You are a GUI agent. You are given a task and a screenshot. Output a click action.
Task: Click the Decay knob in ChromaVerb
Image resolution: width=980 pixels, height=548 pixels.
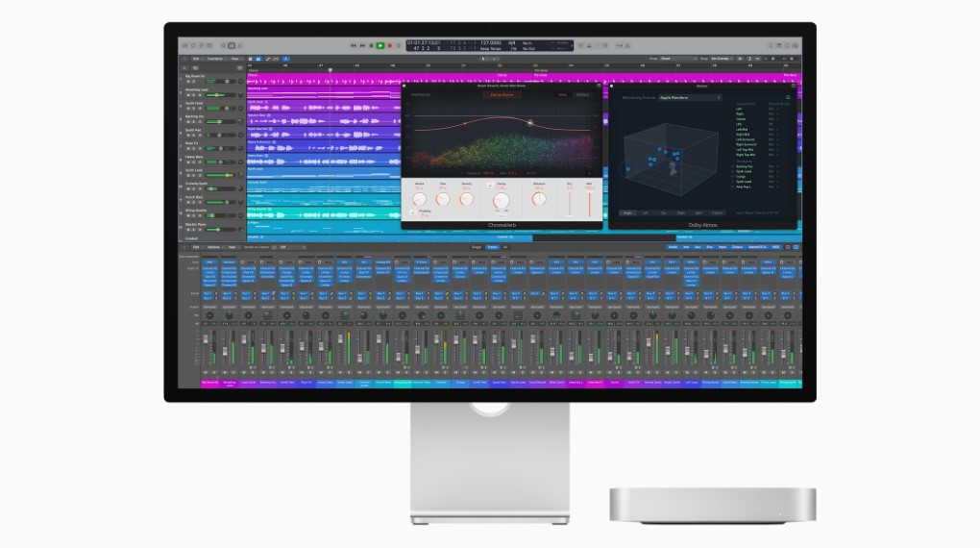[502, 200]
